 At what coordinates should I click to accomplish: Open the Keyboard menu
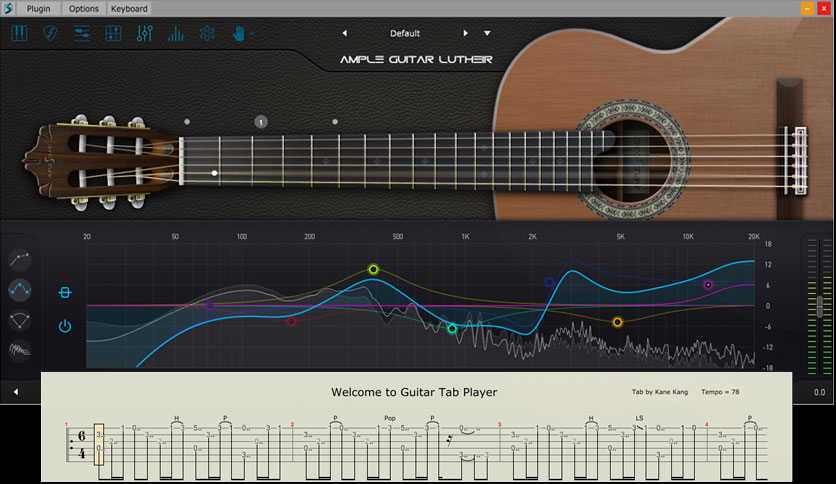point(129,9)
